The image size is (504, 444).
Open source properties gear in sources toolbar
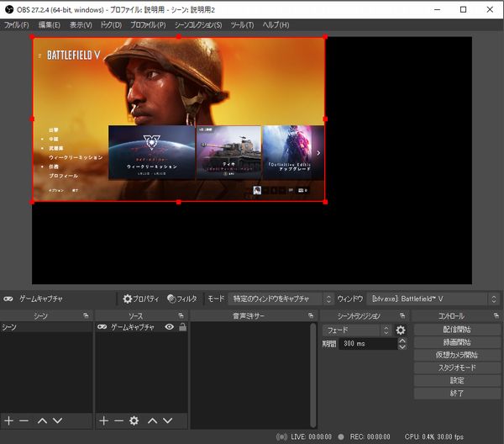pyautogui.click(x=134, y=420)
